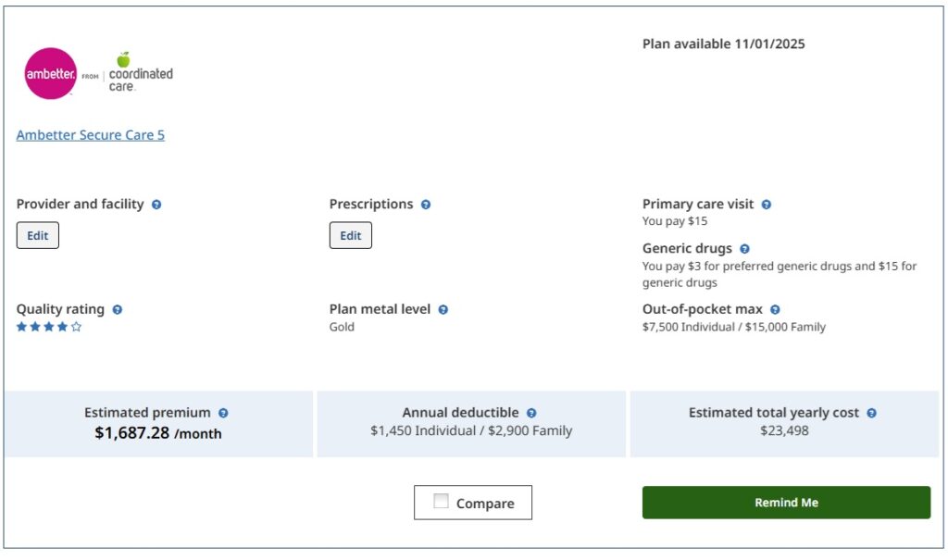948x560 pixels.
Task: Click the Plan available 11/01/2025 text
Action: (723, 44)
